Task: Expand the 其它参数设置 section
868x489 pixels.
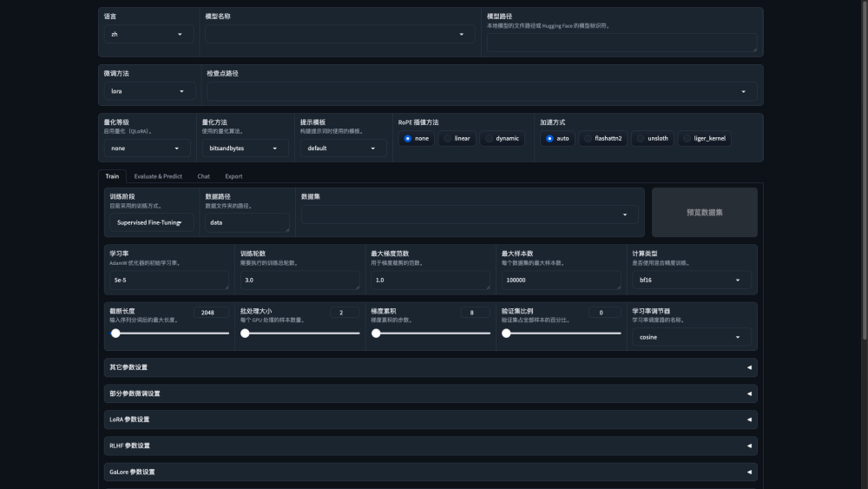Action: click(x=427, y=367)
